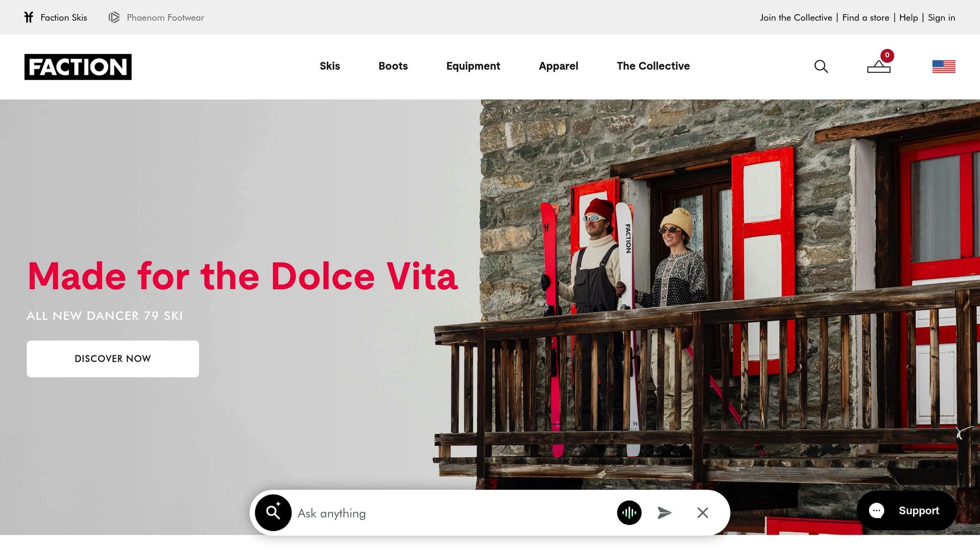Expand the Apparel navigation menu
The image size is (980, 551).
[558, 66]
